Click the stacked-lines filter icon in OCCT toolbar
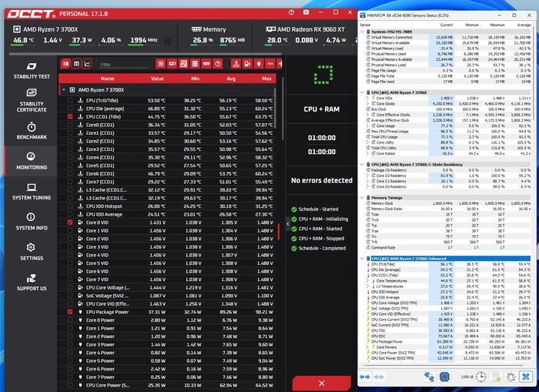The height and width of the screenshot is (392, 539). tap(195, 64)
